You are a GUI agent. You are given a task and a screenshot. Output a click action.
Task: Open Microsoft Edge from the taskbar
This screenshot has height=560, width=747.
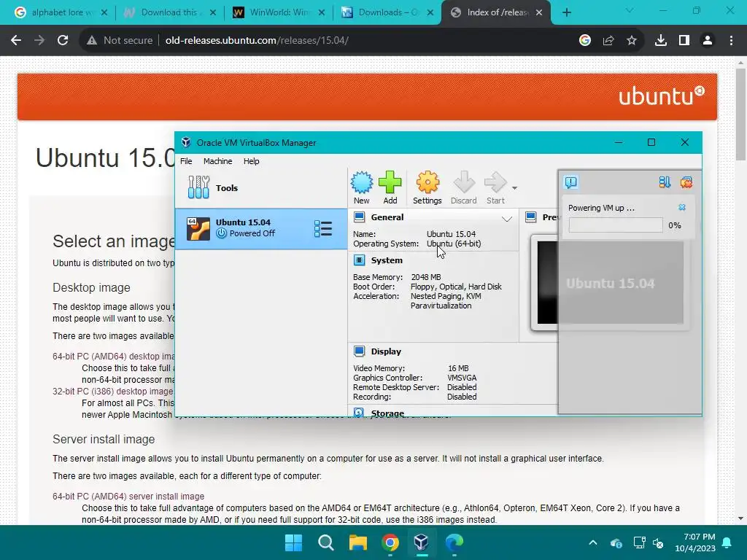tap(454, 542)
